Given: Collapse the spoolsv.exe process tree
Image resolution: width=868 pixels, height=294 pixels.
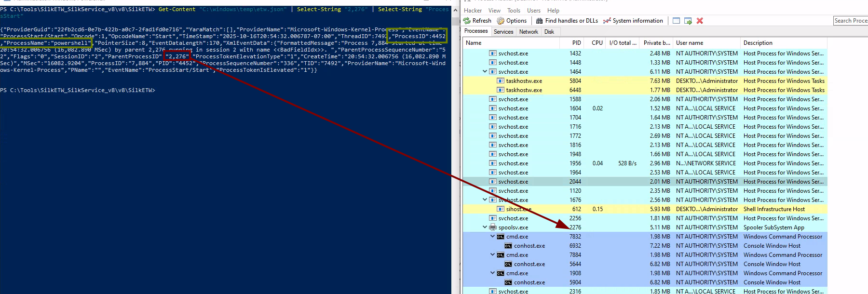Looking at the screenshot, I should [x=485, y=227].
